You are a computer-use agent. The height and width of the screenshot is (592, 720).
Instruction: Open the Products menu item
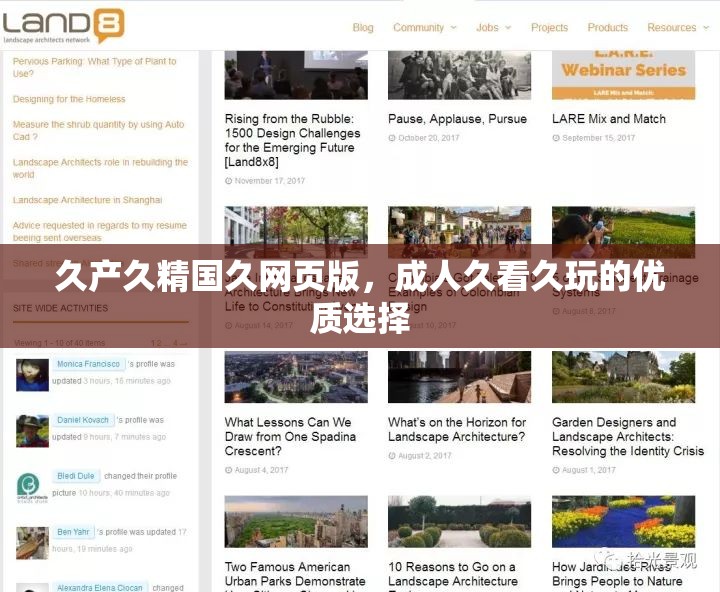[x=608, y=28]
